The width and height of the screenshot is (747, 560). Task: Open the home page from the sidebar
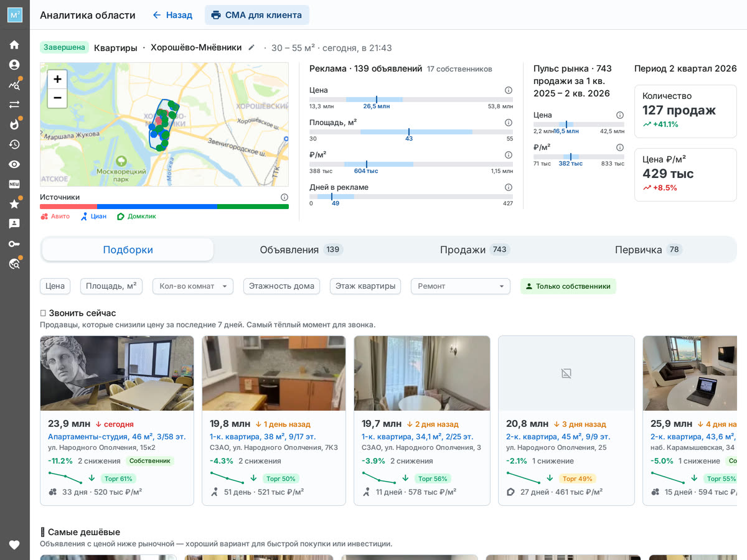(14, 45)
